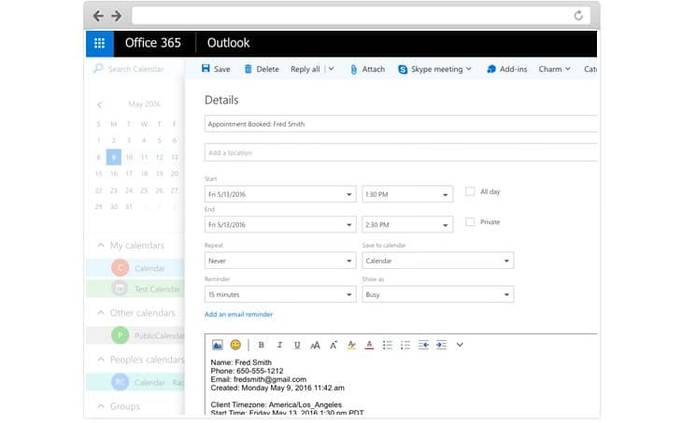Click the Outlook header title

point(228,43)
